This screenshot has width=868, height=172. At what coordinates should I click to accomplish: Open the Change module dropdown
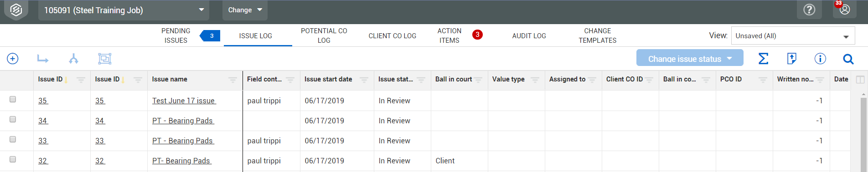coord(245,10)
